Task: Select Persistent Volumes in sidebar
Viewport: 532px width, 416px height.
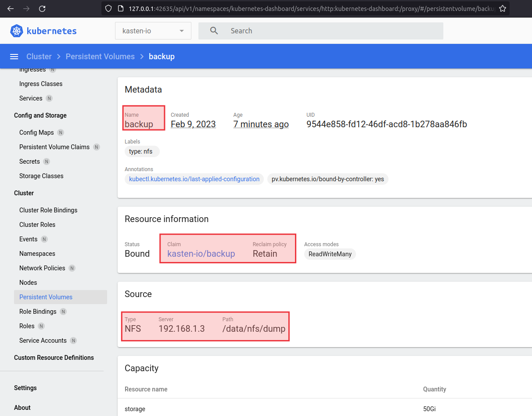Action: click(61, 297)
